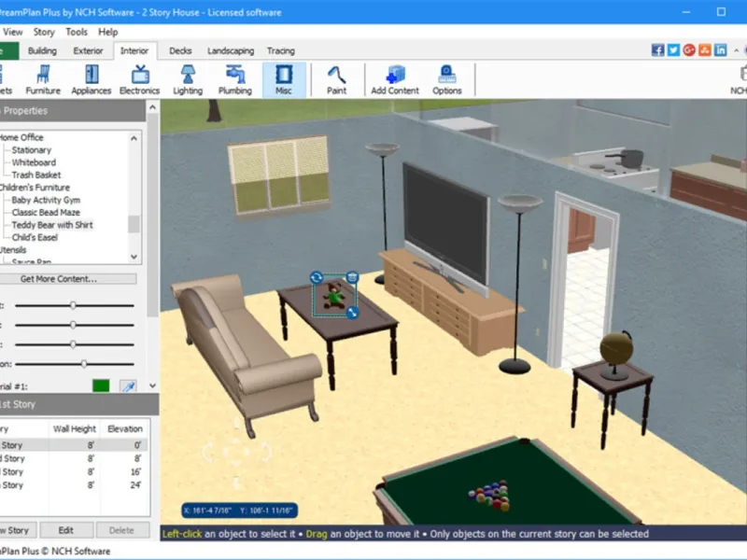The width and height of the screenshot is (747, 560).
Task: Switch to the Landscaping tab
Action: pyautogui.click(x=231, y=51)
